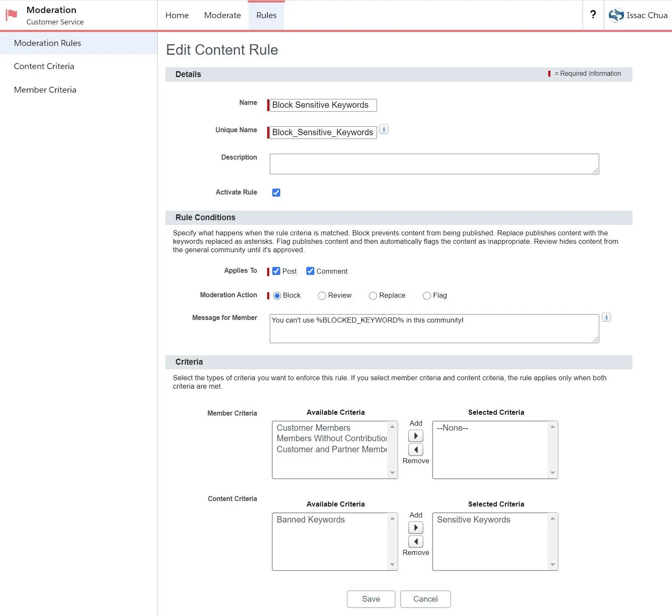Click the Add arrow for Content Criteria
Screen dimensions: 672x616
[416, 528]
